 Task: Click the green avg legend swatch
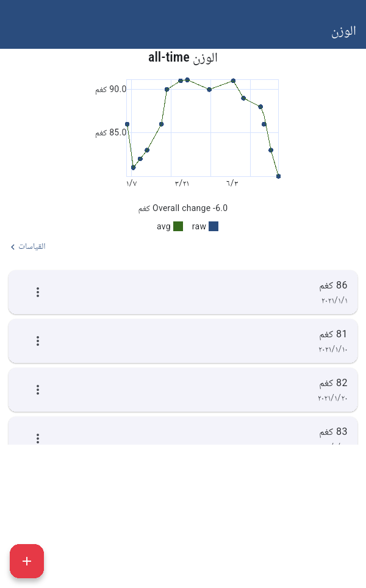click(x=178, y=226)
